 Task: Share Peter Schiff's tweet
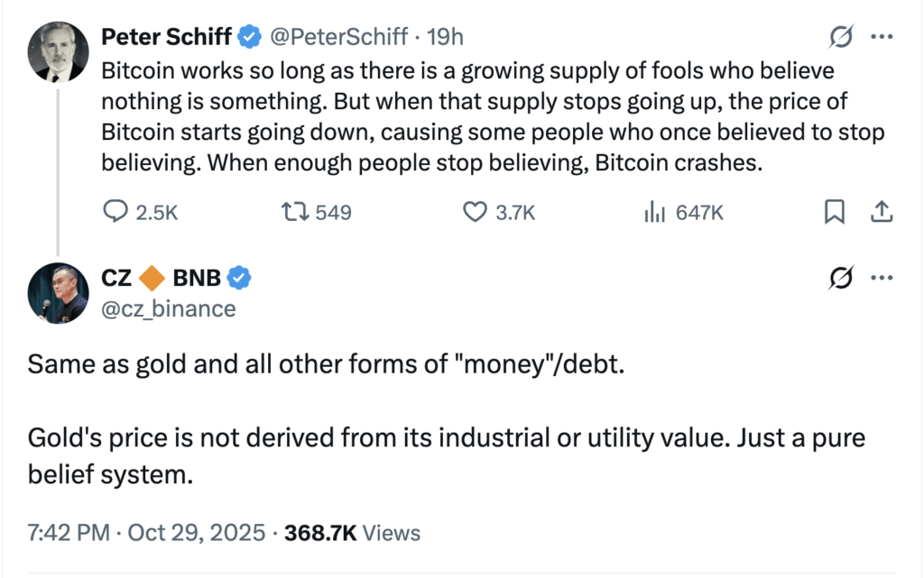pos(882,211)
